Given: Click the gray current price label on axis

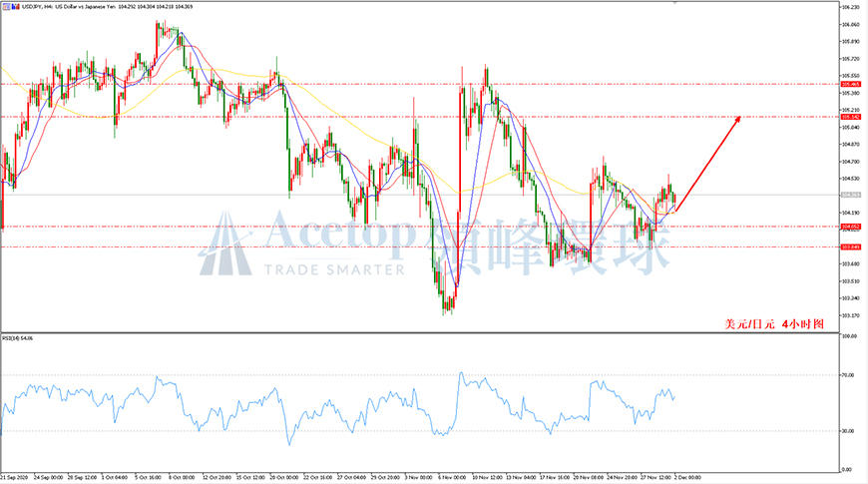Looking at the screenshot, I should coord(850,195).
